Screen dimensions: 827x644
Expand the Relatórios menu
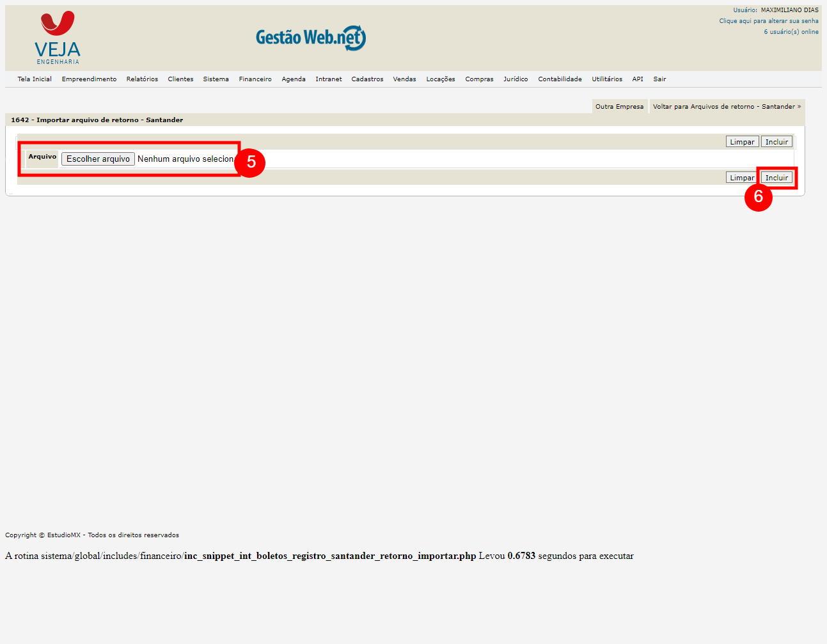(142, 79)
